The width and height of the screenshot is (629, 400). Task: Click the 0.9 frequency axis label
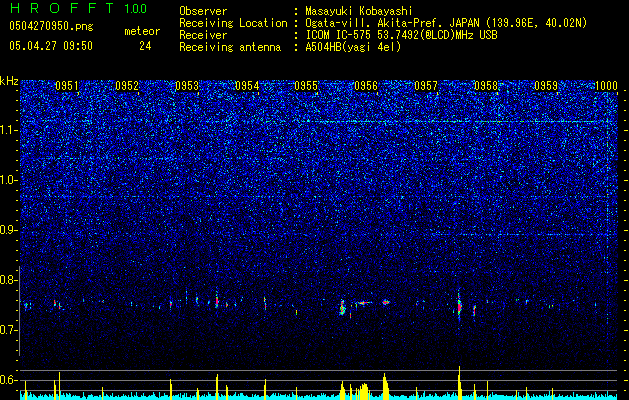point(8,230)
